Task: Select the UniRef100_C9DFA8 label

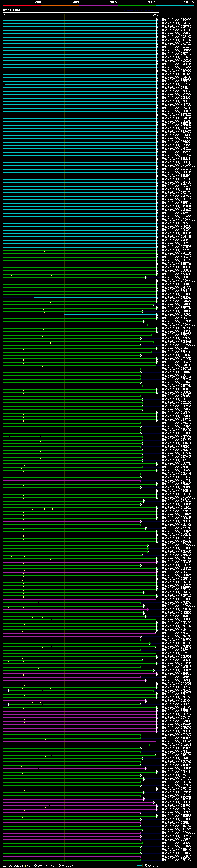Action: coord(177,64)
